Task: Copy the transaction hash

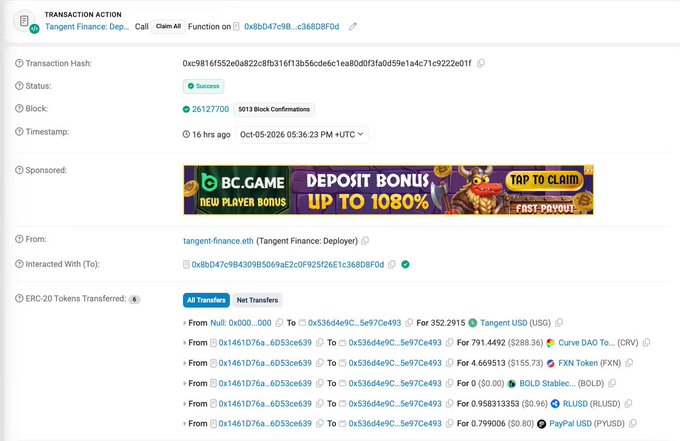Action: coord(481,63)
